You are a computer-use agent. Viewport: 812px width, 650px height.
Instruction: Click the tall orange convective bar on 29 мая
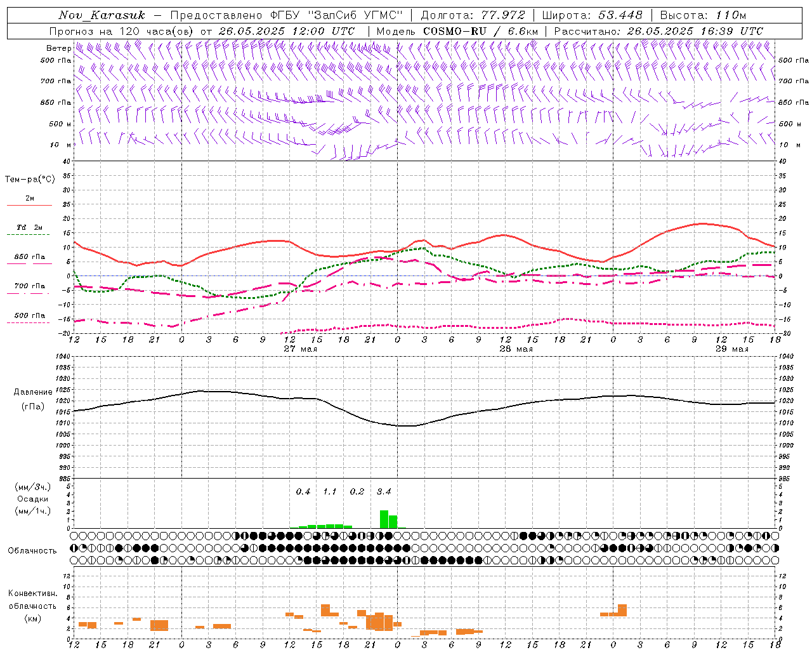point(622,610)
